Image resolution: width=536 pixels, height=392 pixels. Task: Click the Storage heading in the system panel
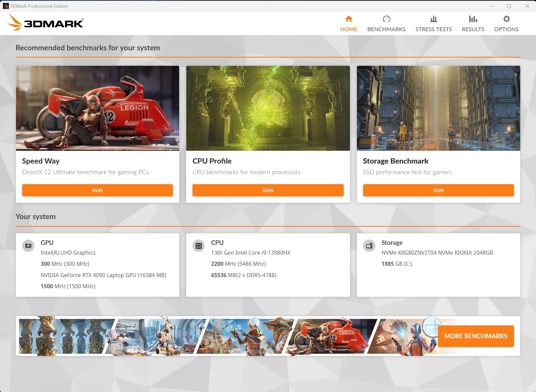392,243
